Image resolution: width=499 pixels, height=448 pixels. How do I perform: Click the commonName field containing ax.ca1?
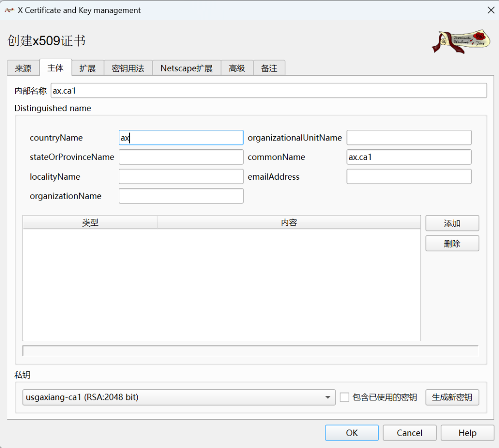[409, 157]
